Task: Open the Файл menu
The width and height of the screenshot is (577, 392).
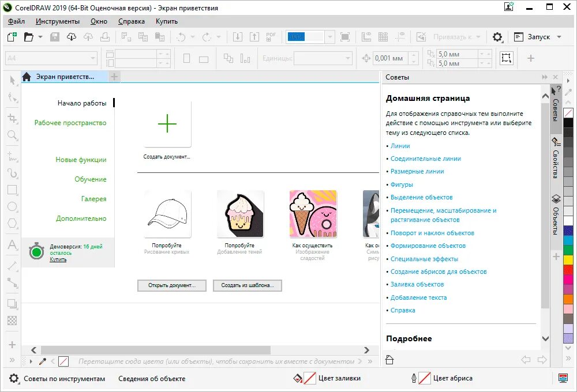Action: coord(16,21)
